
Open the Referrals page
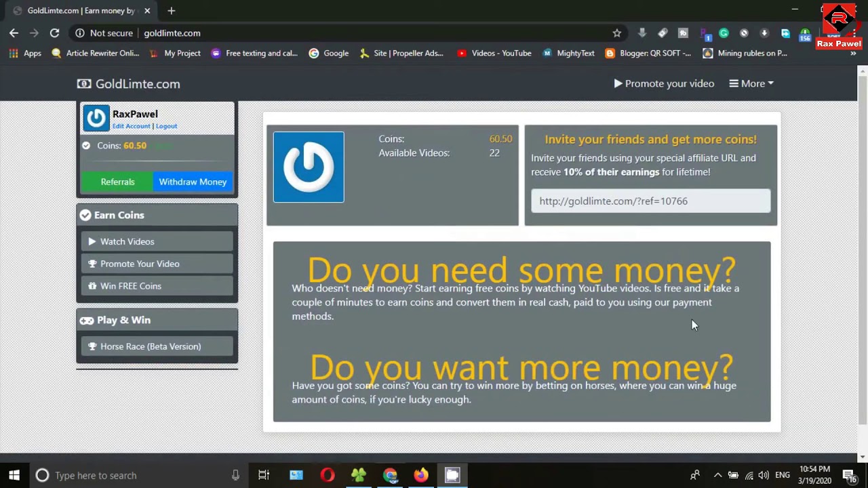click(117, 182)
